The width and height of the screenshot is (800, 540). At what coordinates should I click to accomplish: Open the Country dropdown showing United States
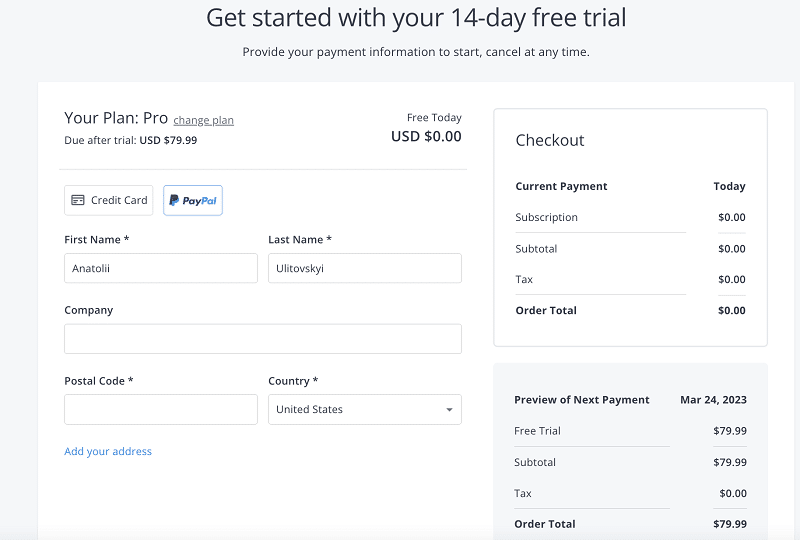coord(365,409)
